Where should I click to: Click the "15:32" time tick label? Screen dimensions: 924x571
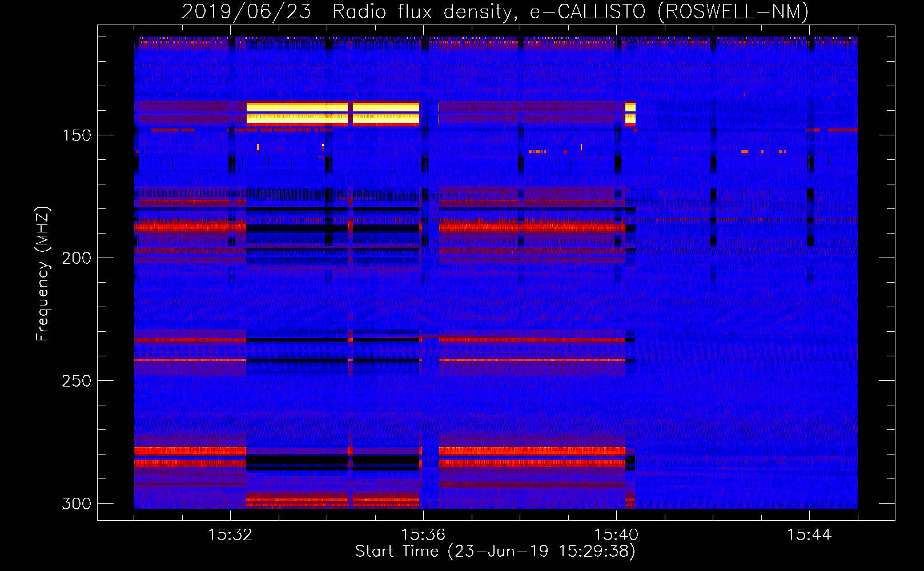pos(230,535)
